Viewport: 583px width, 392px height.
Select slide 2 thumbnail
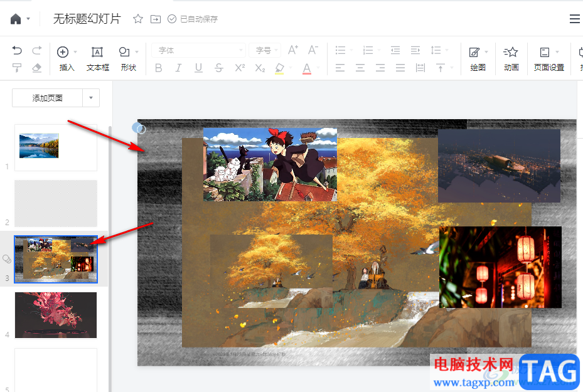coord(56,203)
